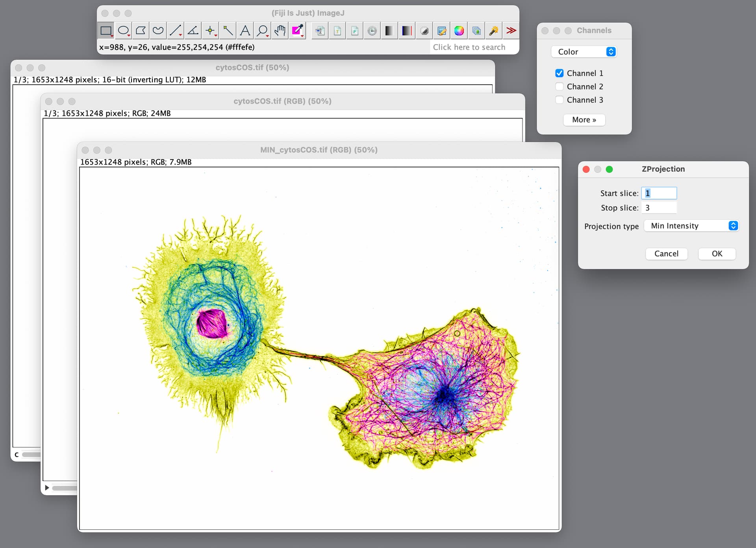Screen dimensions: 756x548
Task: Select the Polygon selection tool
Action: 141,31
